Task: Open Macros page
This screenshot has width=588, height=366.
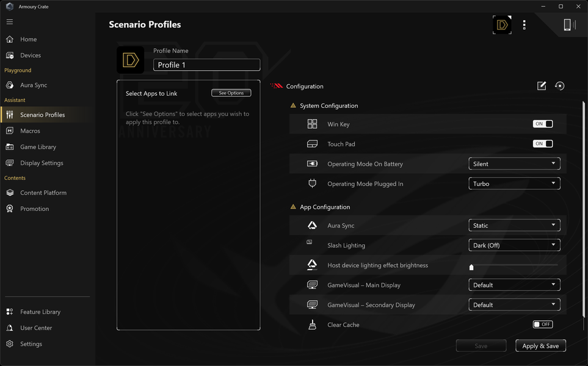Action: click(x=30, y=131)
